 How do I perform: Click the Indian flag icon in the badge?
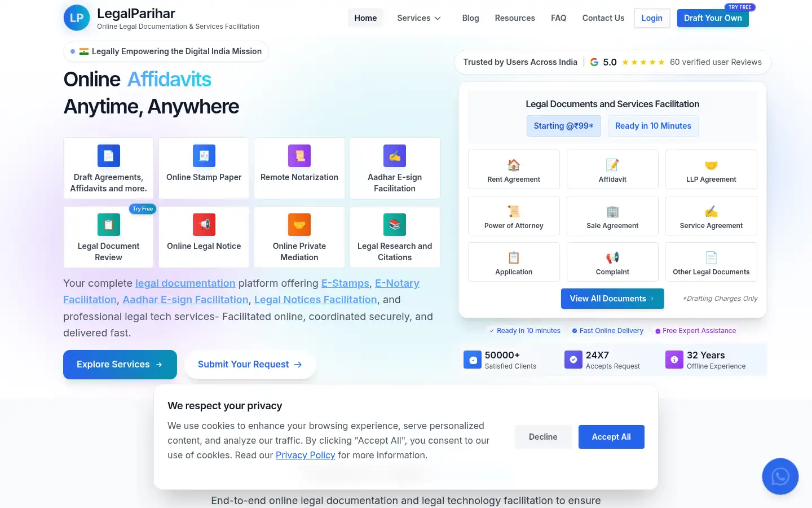pyautogui.click(x=84, y=51)
